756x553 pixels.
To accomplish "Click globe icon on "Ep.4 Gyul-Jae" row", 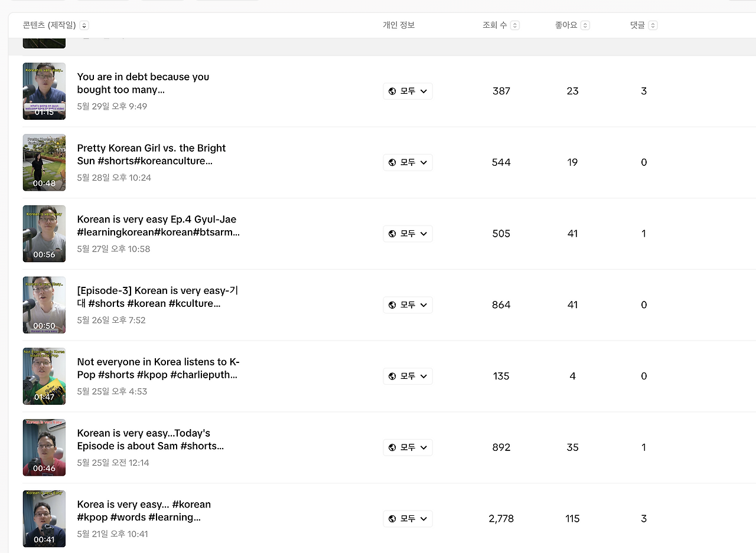I will (x=392, y=234).
